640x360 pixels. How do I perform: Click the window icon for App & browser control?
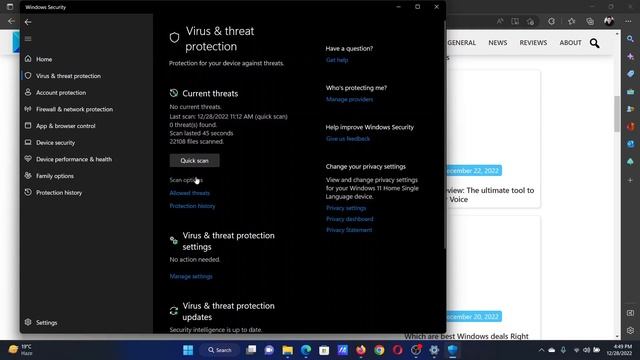point(28,126)
